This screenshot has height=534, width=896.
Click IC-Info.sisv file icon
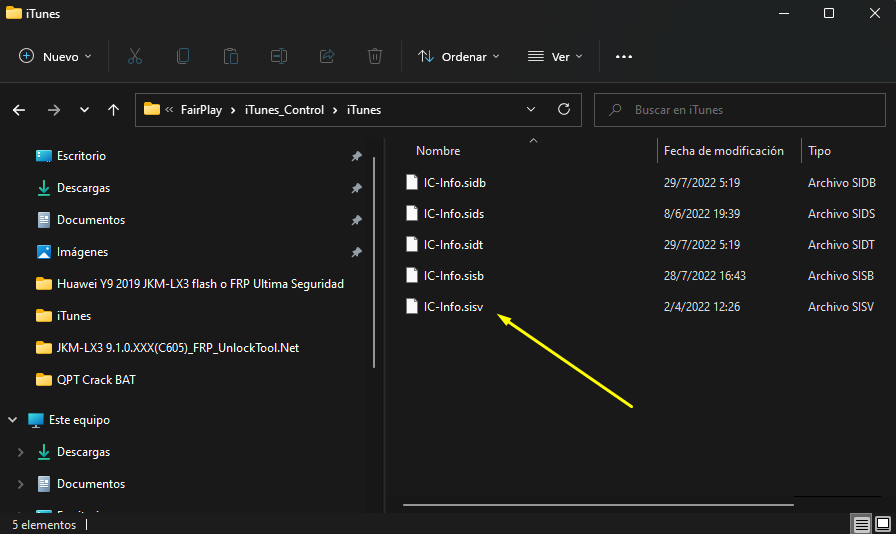[x=411, y=306]
